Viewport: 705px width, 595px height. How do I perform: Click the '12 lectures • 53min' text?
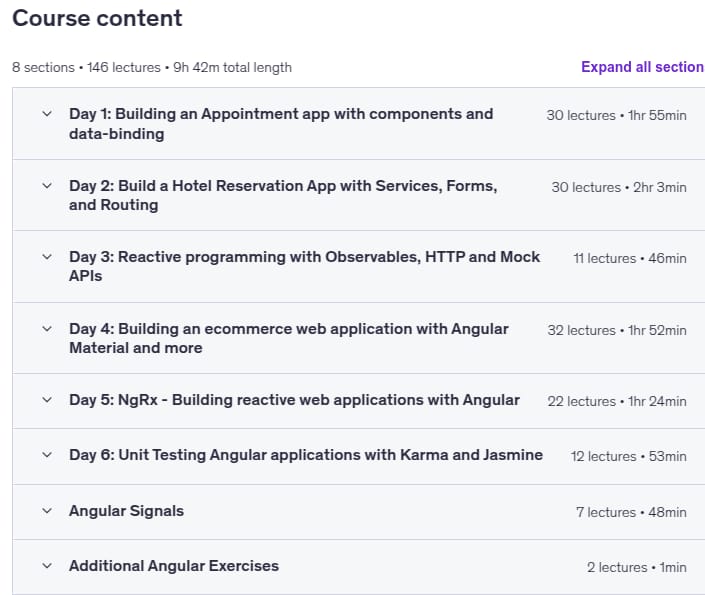[629, 456]
